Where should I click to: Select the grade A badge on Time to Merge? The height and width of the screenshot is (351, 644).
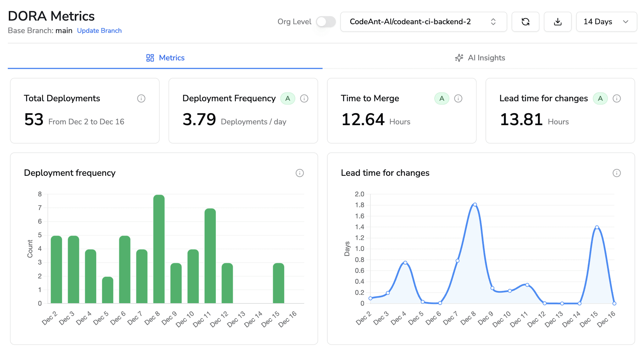pos(441,98)
